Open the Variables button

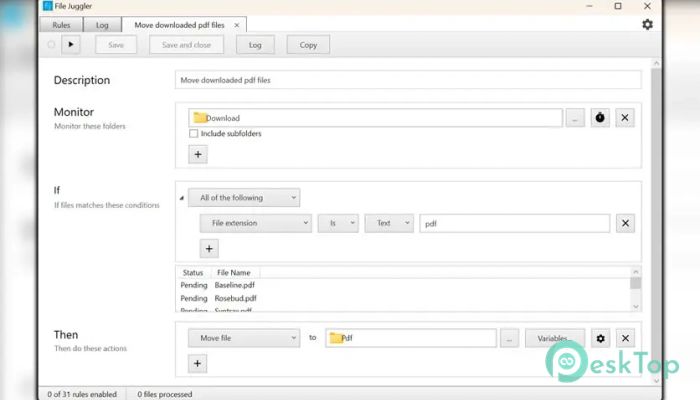pyautogui.click(x=555, y=338)
